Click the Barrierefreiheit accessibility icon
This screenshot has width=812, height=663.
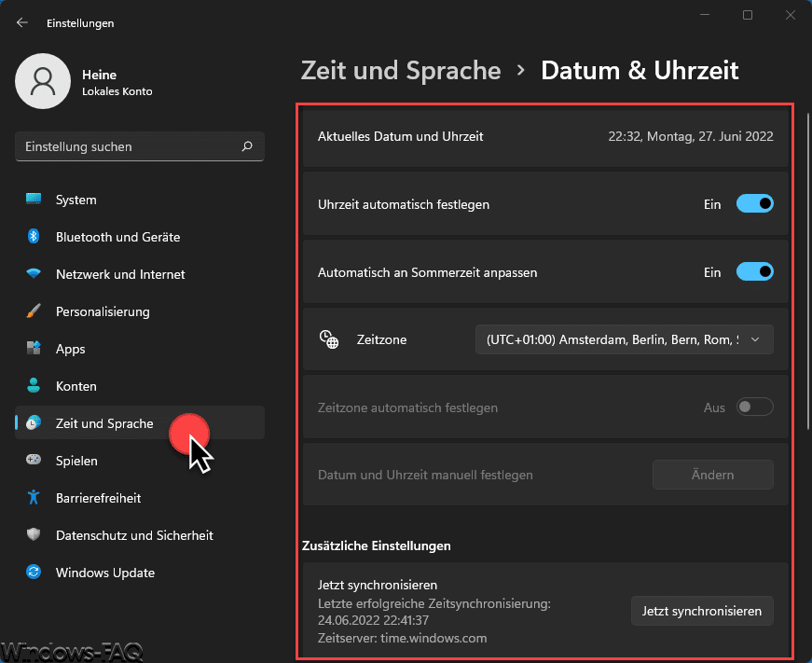34,497
